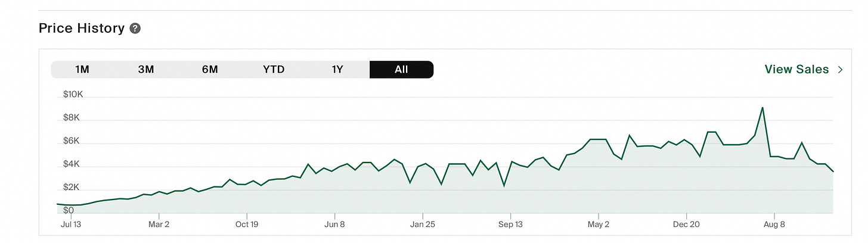Open the Price History help icon
The width and height of the screenshot is (868, 243).
coord(135,28)
